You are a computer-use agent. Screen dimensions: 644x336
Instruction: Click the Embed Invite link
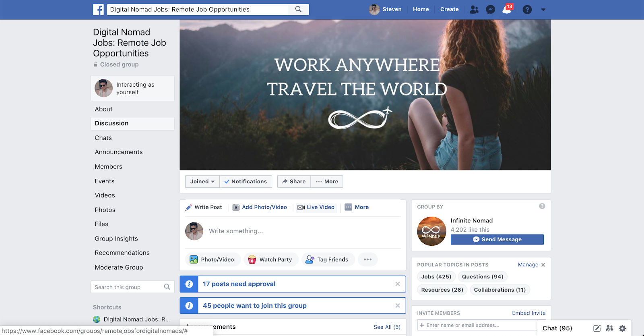pos(529,313)
